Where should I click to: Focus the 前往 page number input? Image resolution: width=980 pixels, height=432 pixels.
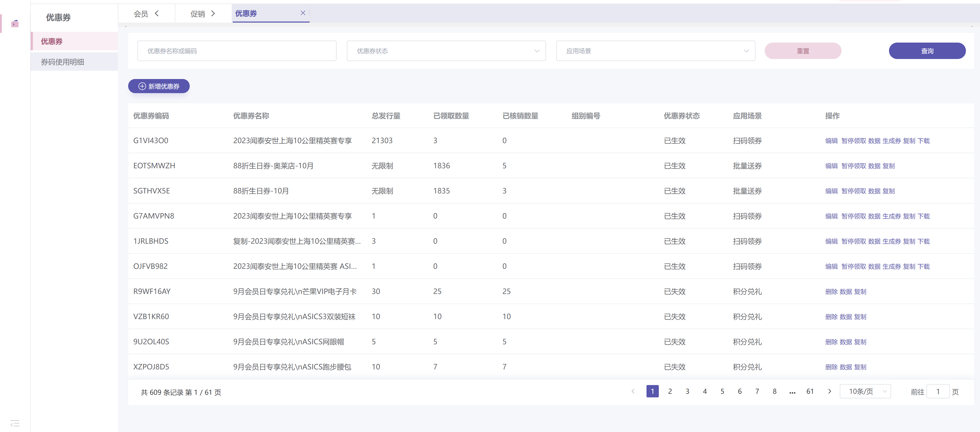pyautogui.click(x=938, y=391)
